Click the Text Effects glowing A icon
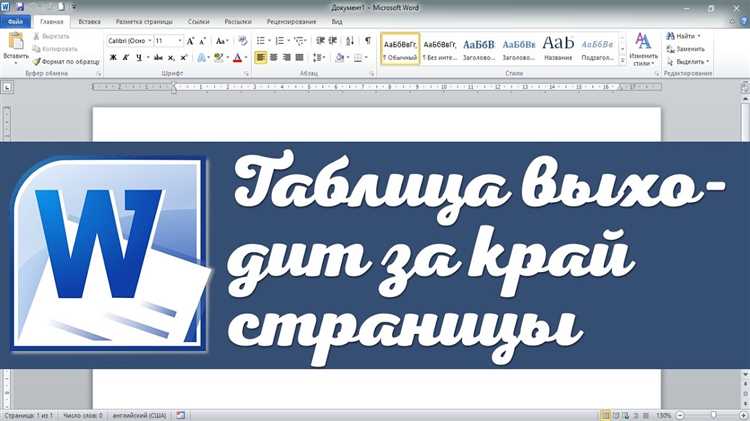 [201, 58]
